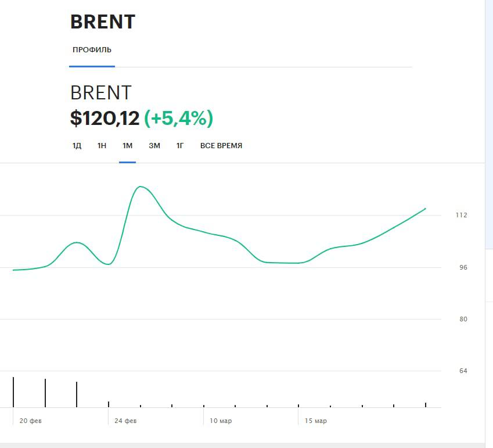This screenshot has height=448, width=493.
Task: Click the 15 мар date label
Action: coord(316,421)
